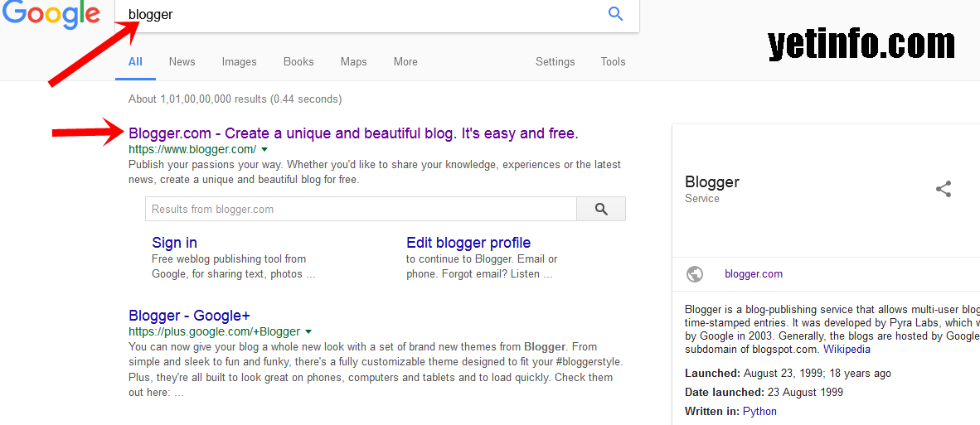Screen dimensions: 980x425
Task: Click the Google logo
Action: coord(50,14)
